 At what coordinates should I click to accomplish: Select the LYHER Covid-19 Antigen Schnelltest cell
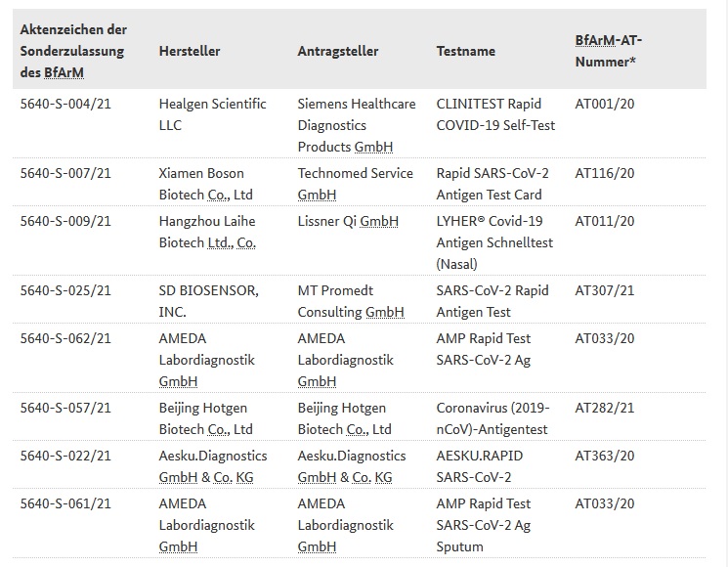tap(492, 242)
